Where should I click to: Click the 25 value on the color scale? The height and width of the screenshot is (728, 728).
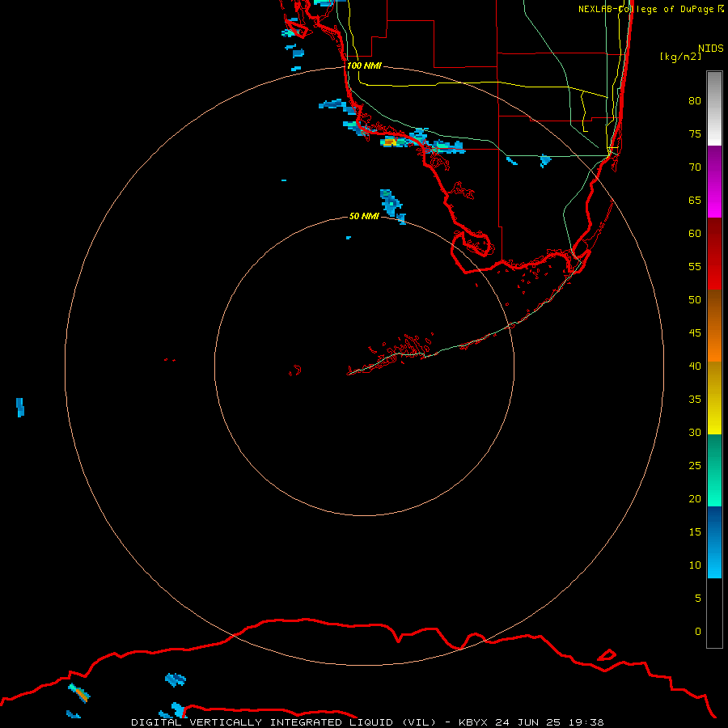(695, 466)
